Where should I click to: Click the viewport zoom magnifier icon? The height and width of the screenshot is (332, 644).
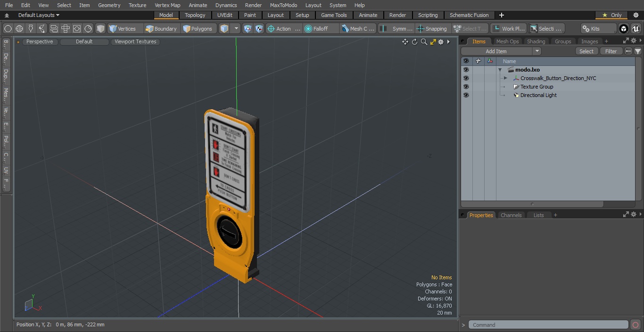(x=424, y=42)
